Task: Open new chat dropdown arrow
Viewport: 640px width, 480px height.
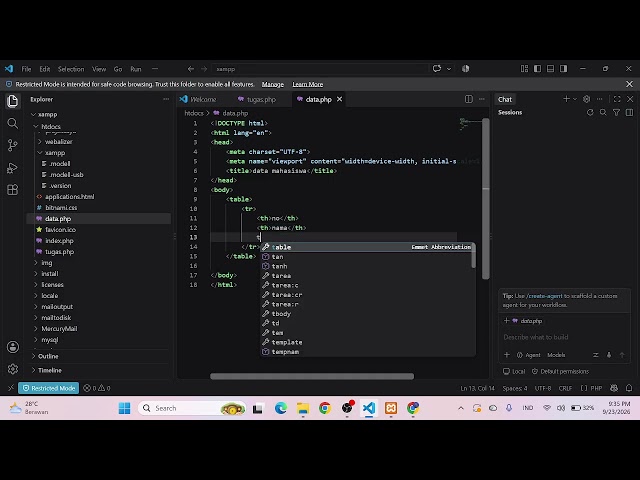Action: (x=575, y=99)
